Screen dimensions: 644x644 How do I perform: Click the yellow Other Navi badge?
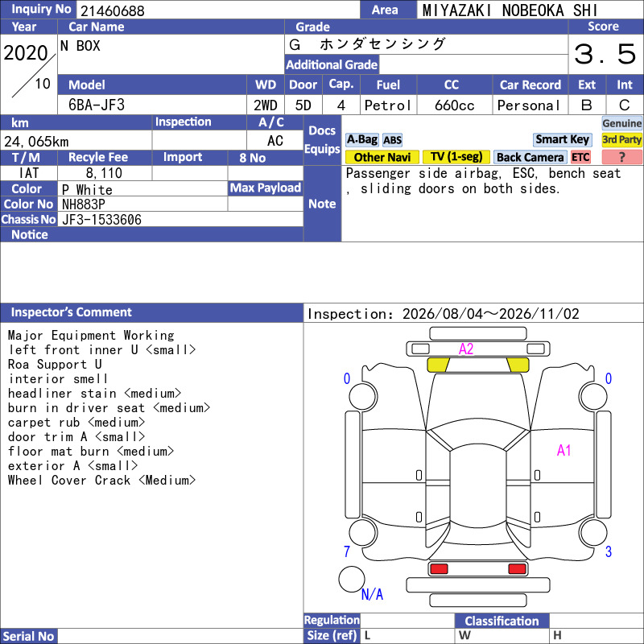tap(382, 157)
